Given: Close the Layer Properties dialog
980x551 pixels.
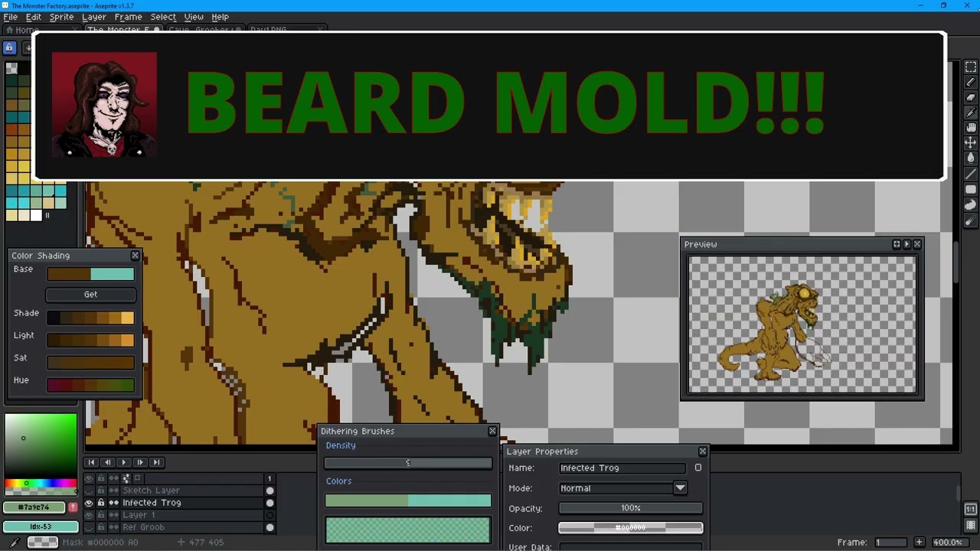Looking at the screenshot, I should [x=702, y=452].
